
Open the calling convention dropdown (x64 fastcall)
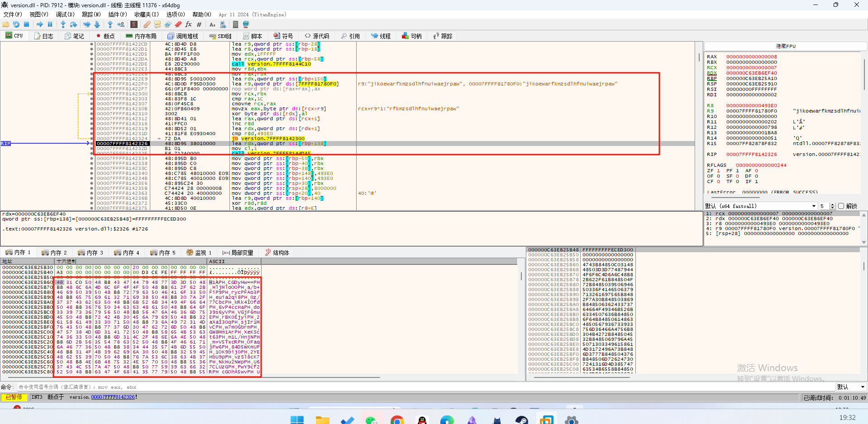(x=814, y=206)
